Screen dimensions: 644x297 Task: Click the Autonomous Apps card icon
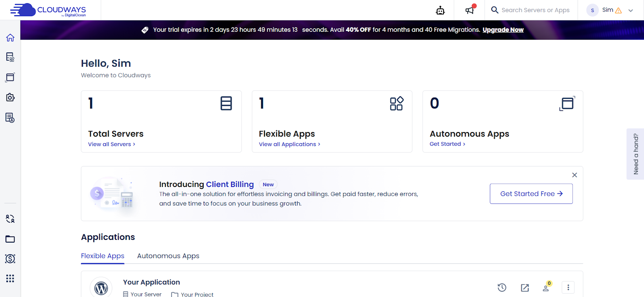pyautogui.click(x=567, y=103)
